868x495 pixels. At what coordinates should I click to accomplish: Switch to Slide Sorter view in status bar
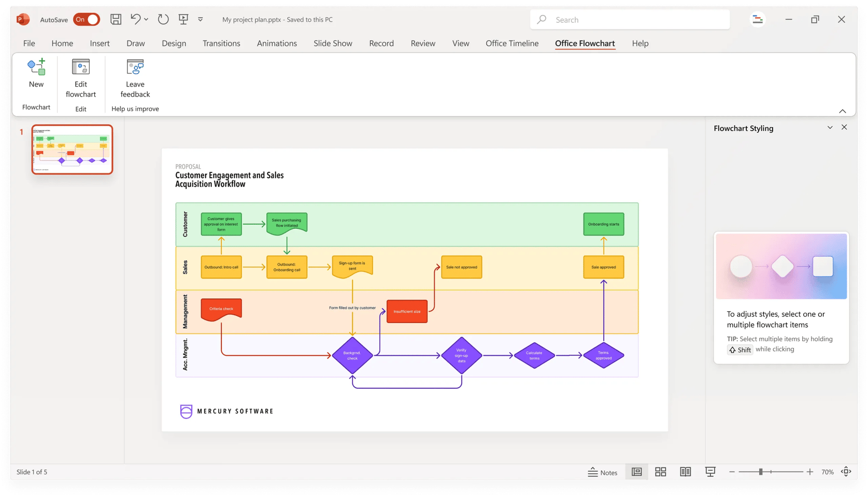click(x=661, y=472)
